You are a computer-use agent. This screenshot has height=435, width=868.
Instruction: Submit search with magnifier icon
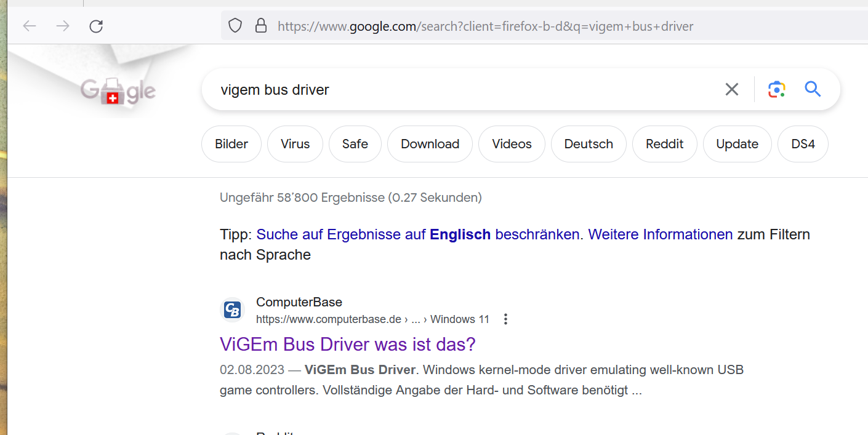(813, 90)
